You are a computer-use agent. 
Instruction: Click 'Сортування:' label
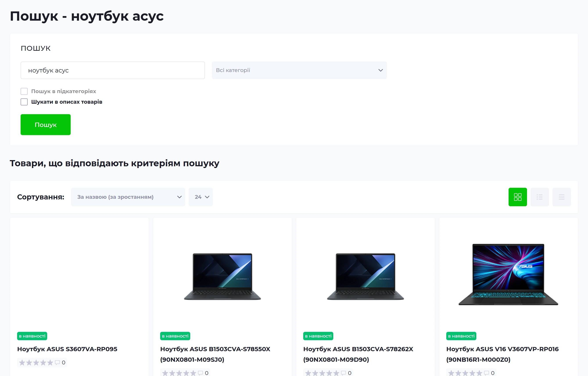pos(41,197)
